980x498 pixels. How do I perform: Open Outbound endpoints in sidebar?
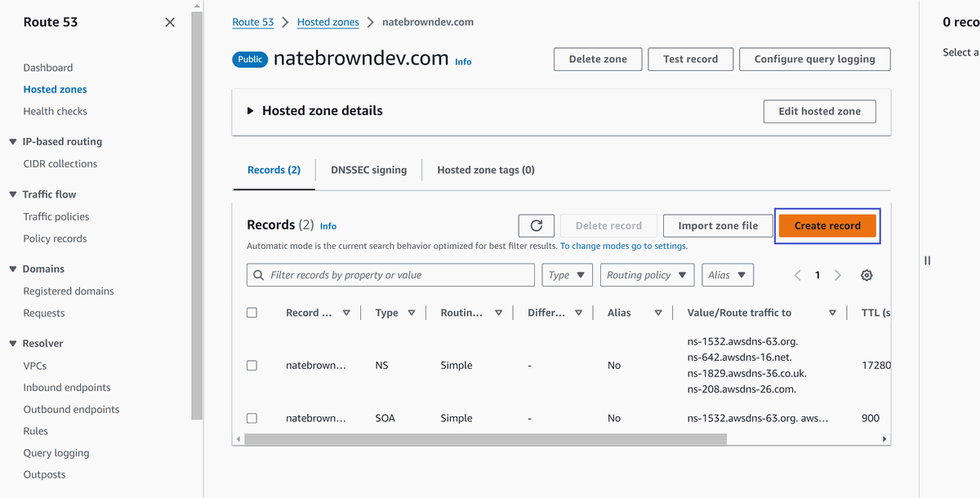coord(71,410)
